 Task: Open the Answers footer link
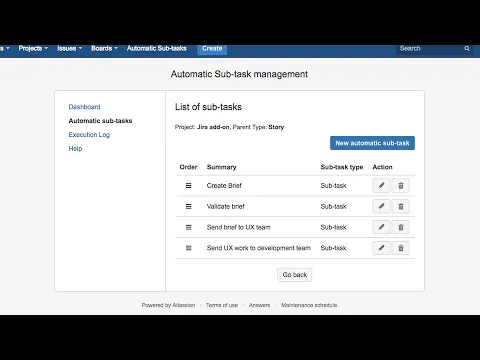click(260, 305)
